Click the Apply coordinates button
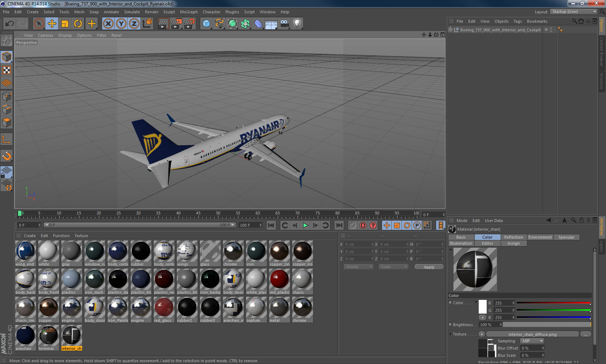Image resolution: width=606 pixels, height=364 pixels. tap(429, 267)
